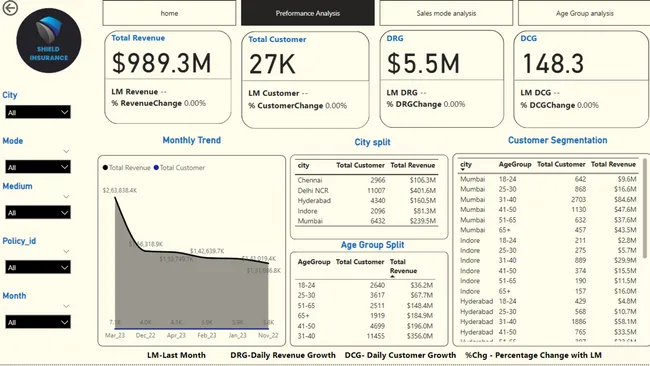Click Mumbai 18-24 revenue $9.6M
The height and width of the screenshot is (366, 650).
coord(627,179)
